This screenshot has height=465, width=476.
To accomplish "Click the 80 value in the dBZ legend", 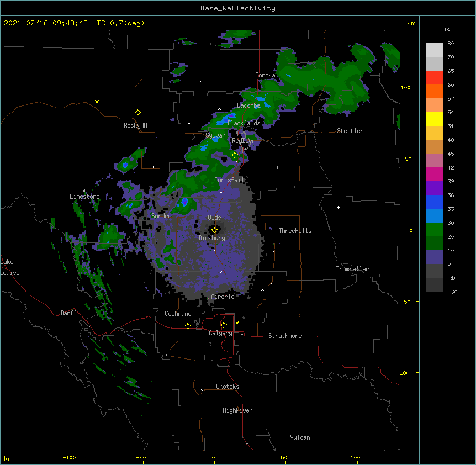I will [x=451, y=44].
